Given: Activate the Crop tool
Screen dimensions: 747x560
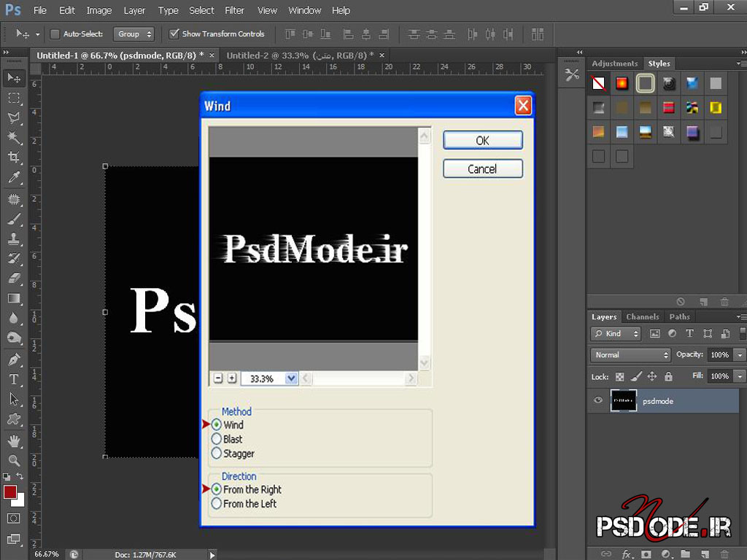Looking at the screenshot, I should [14, 157].
